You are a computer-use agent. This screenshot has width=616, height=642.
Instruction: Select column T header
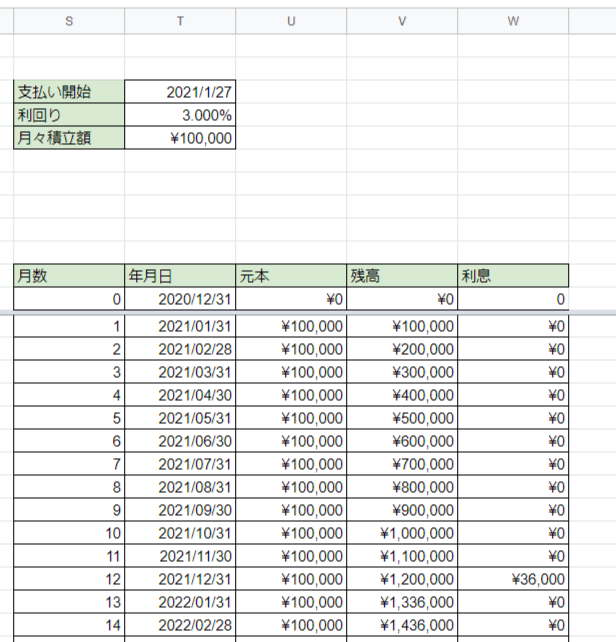pyautogui.click(x=180, y=20)
